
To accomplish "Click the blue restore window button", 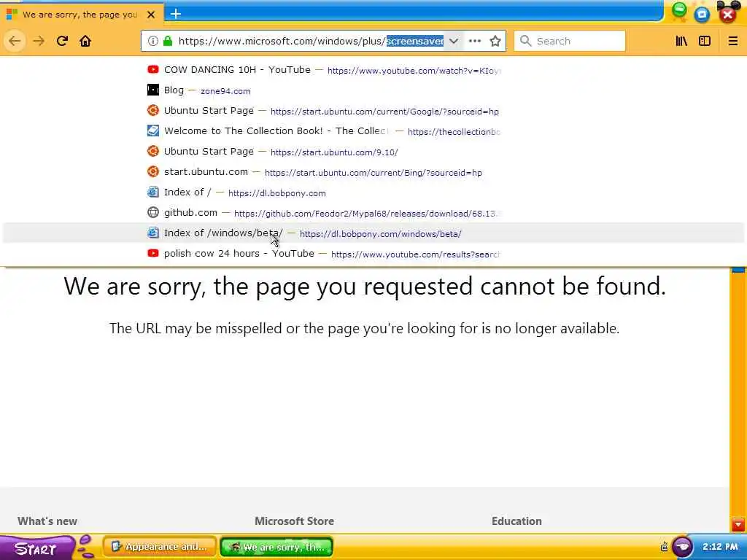I will (702, 15).
